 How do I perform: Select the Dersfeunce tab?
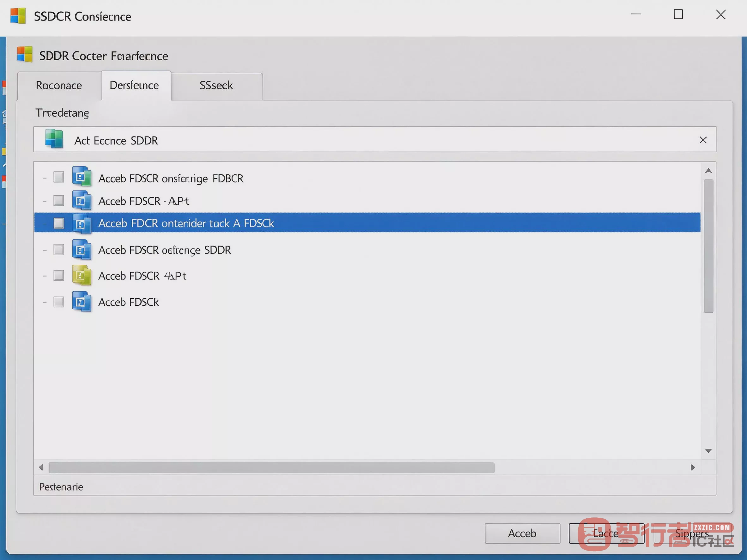(x=136, y=85)
